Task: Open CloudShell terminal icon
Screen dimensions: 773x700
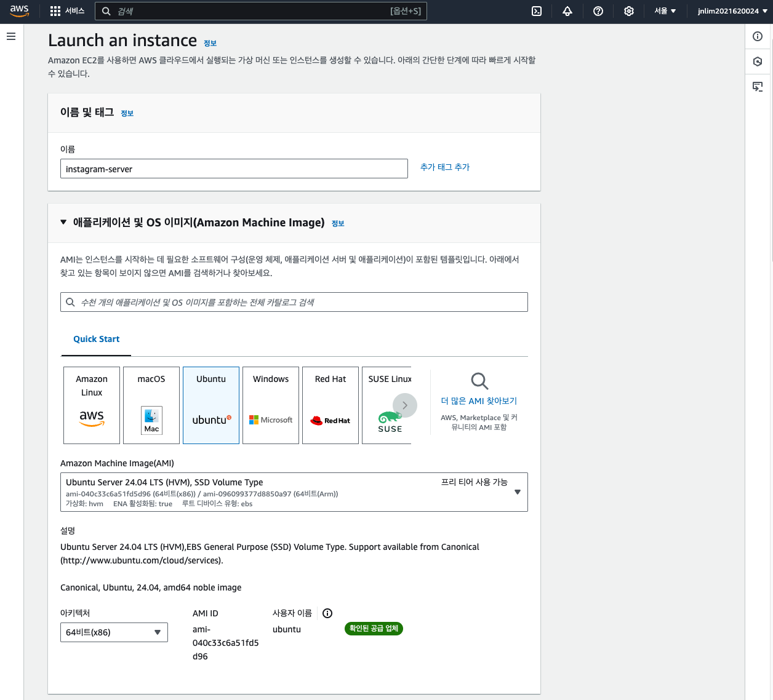Action: click(x=537, y=11)
